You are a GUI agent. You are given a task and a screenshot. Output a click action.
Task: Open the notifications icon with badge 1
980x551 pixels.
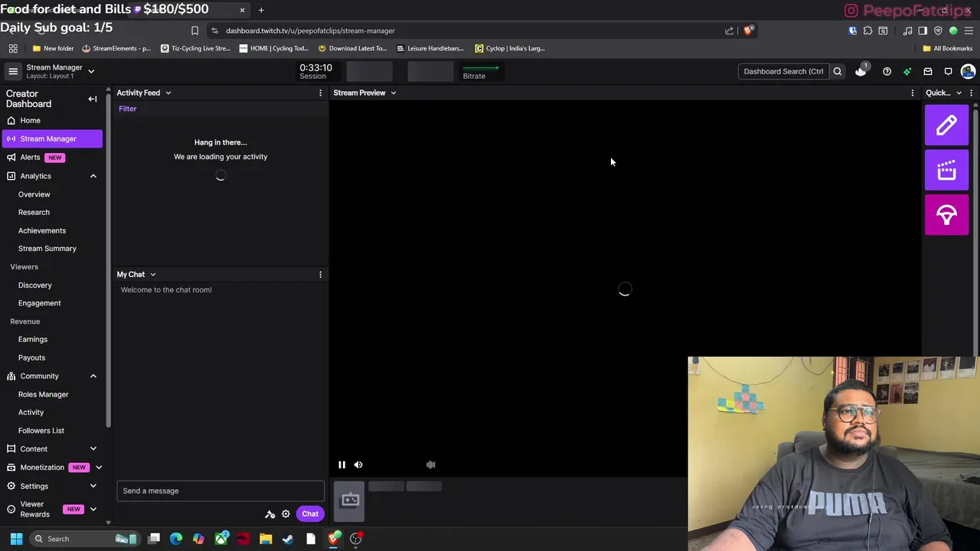click(861, 71)
